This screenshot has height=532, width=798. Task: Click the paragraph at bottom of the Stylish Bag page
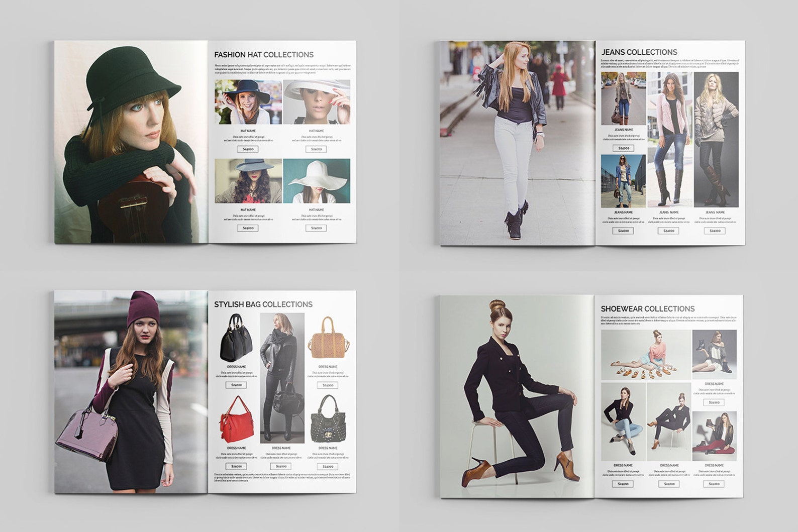pos(282,477)
